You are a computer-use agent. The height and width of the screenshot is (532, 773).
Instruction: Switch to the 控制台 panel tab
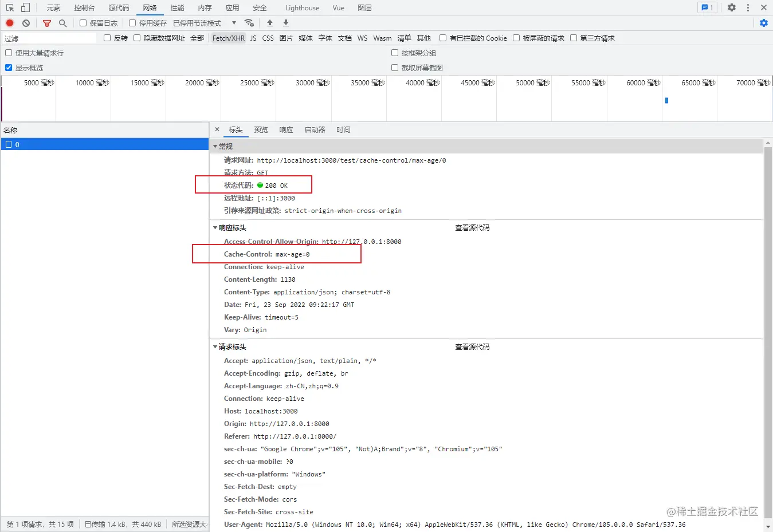[84, 7]
